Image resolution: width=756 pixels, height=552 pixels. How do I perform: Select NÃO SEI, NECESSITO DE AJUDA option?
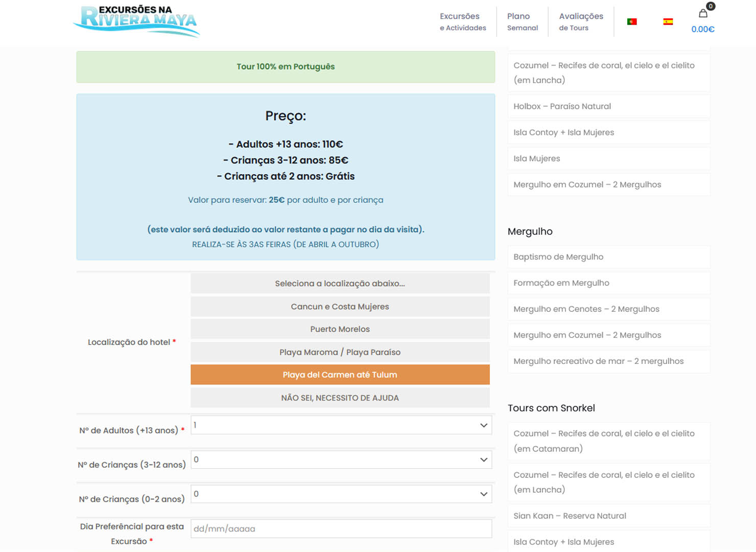click(x=340, y=398)
